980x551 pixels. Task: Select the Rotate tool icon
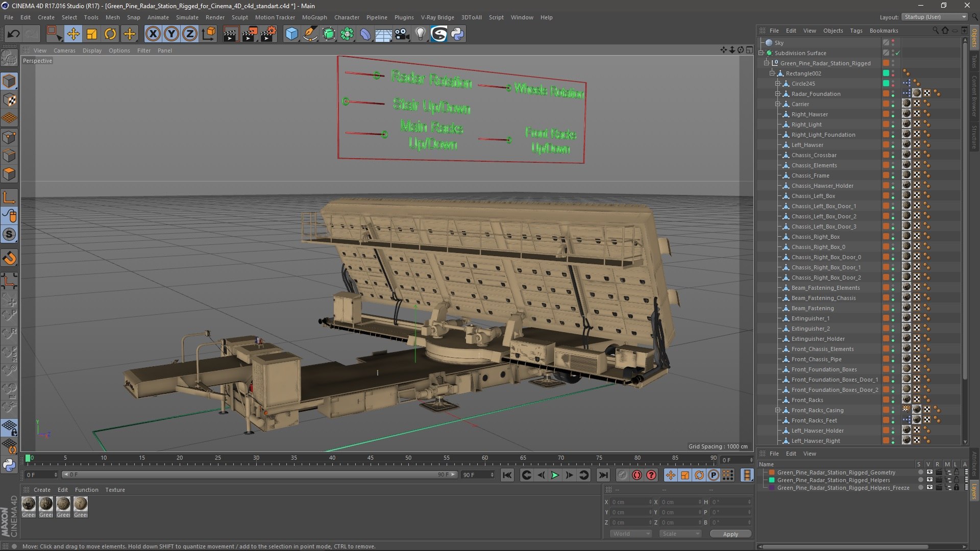[110, 34]
